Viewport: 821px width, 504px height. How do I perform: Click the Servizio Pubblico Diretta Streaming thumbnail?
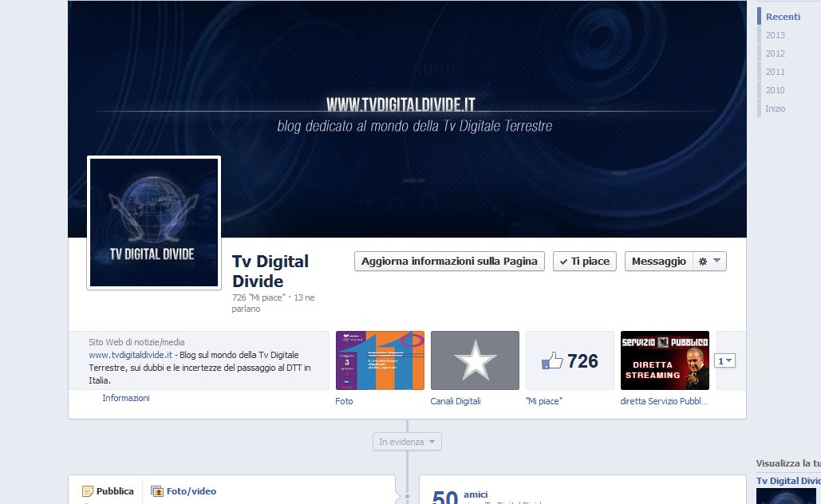(665, 360)
